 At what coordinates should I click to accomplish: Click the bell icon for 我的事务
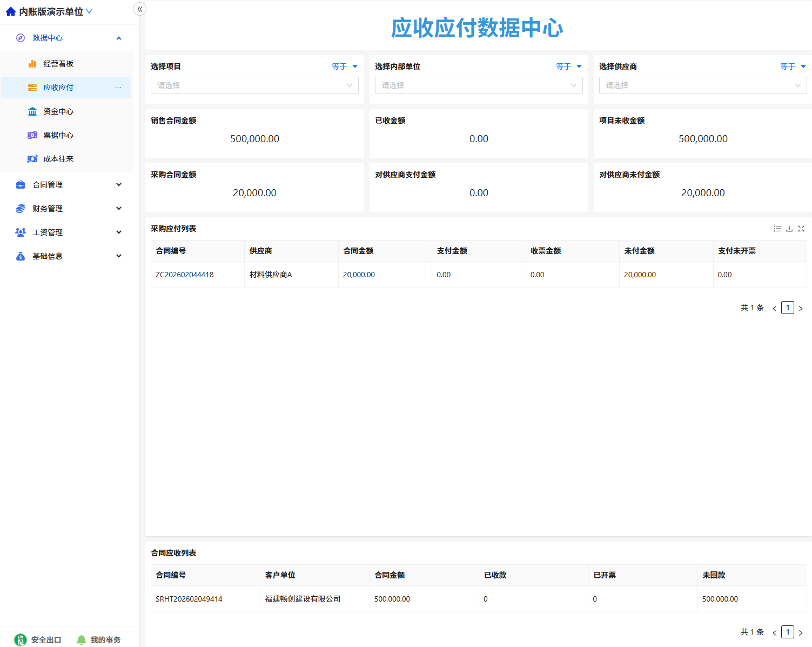82,640
